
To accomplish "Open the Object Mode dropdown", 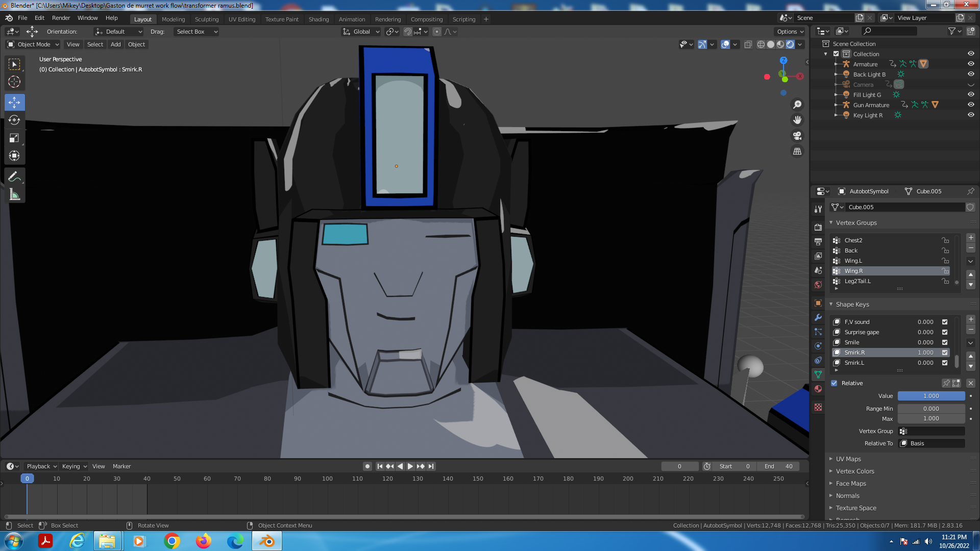I will pyautogui.click(x=33, y=44).
